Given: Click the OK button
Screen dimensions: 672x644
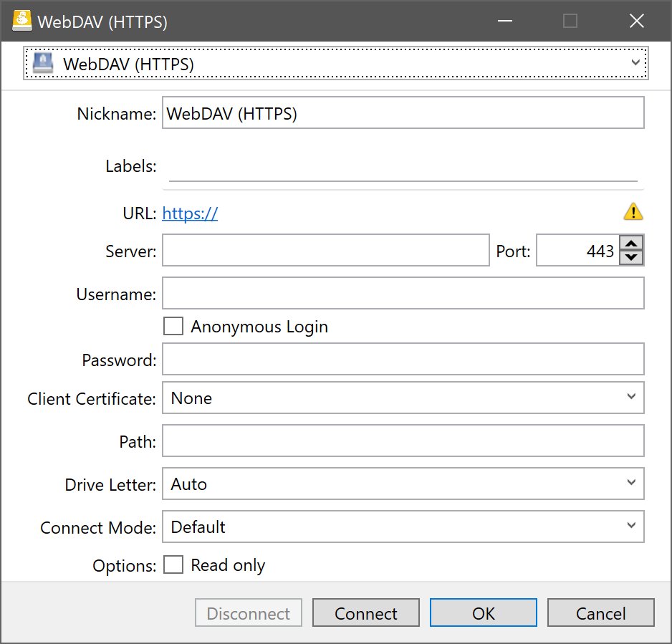Looking at the screenshot, I should pyautogui.click(x=484, y=613).
